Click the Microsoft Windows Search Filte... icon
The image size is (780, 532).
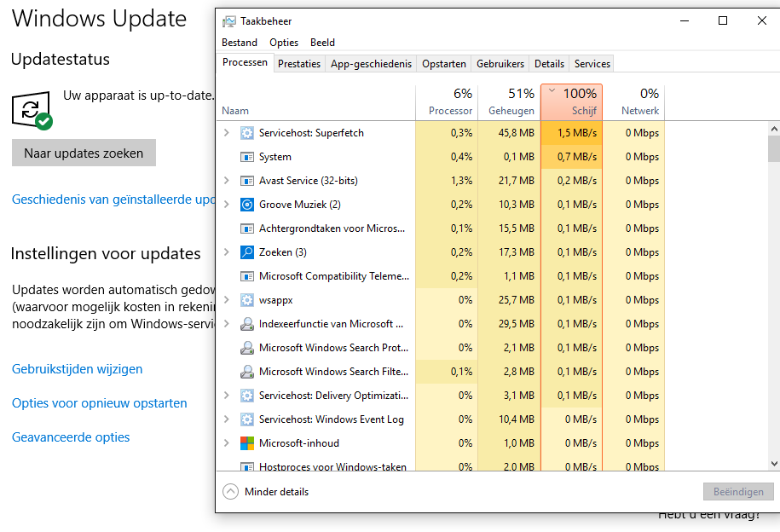(246, 372)
